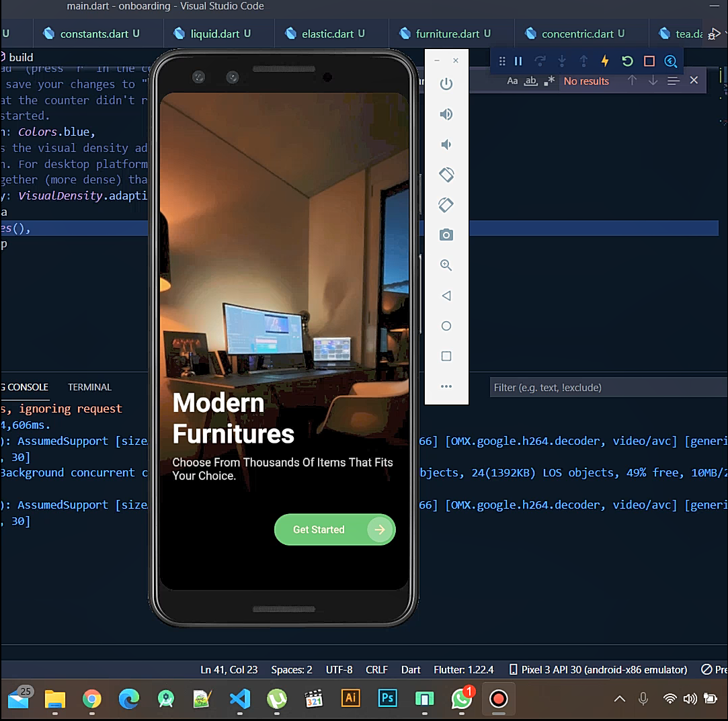
Task: Open the TERMINAL panel tab
Action: pos(89,387)
